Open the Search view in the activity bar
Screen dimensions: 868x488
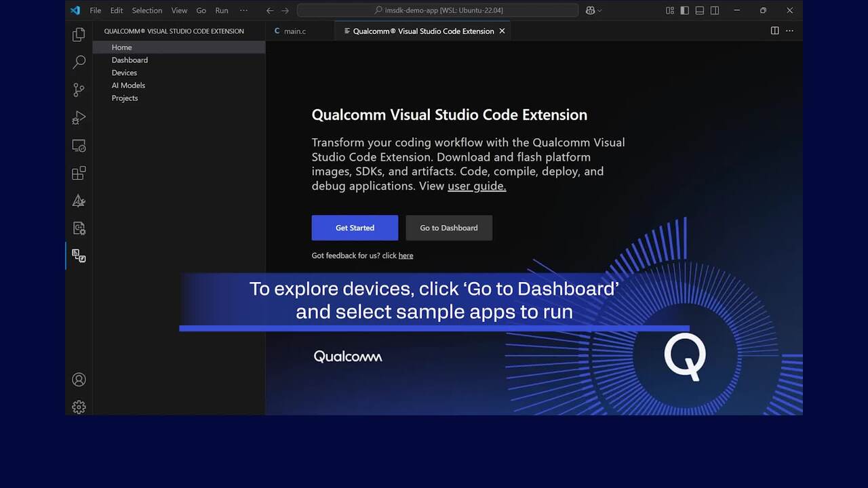click(x=79, y=62)
